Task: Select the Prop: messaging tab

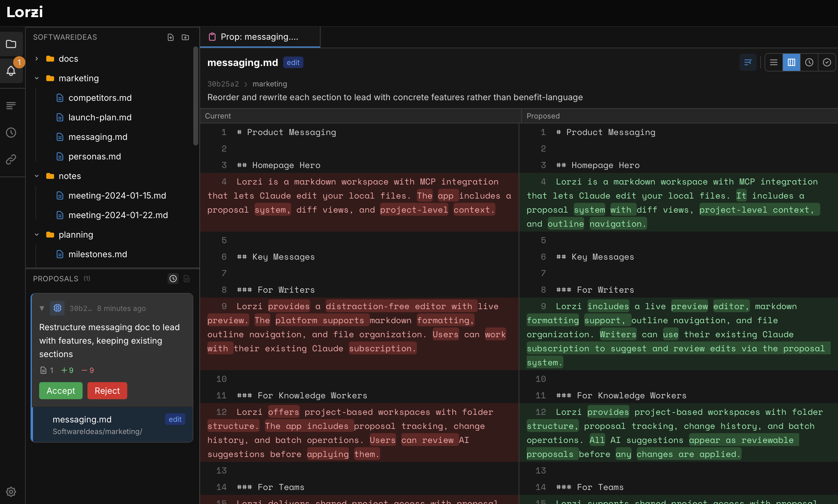Action: (260, 37)
